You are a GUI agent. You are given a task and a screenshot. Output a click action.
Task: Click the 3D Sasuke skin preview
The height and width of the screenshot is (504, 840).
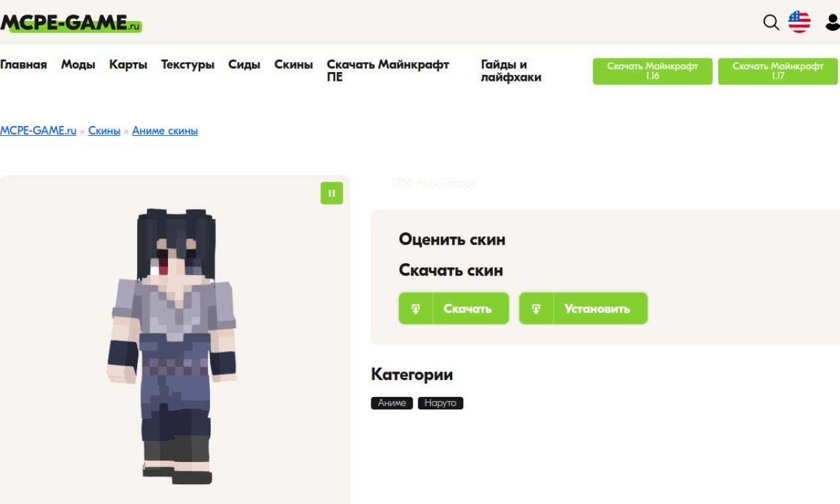coord(173,346)
